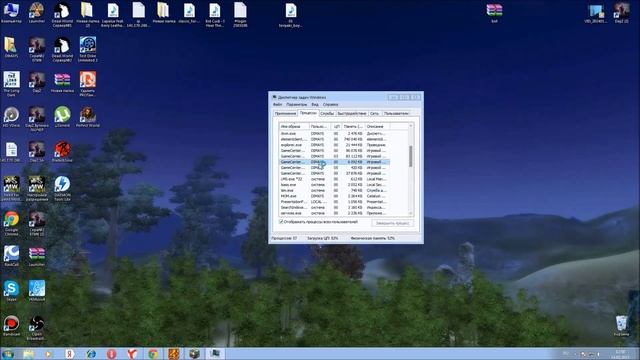The width and height of the screenshot is (640, 360).
Task: Select the lsass.exe process row
Action: (x=334, y=184)
